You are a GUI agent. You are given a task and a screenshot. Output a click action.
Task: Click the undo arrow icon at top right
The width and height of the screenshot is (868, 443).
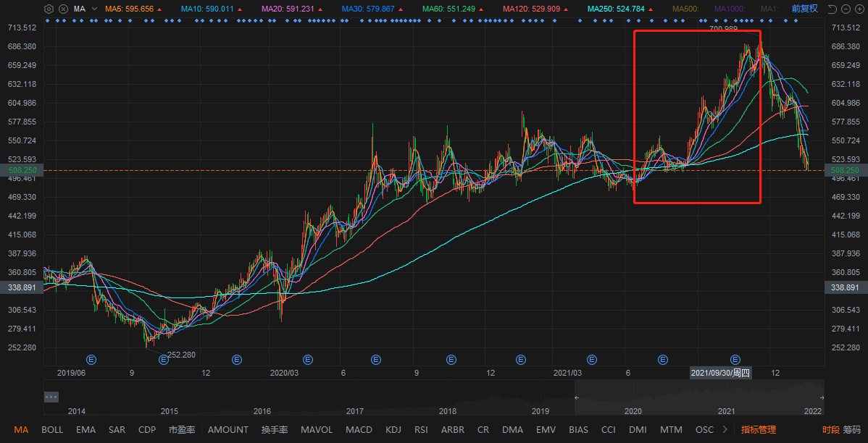[x=831, y=9]
